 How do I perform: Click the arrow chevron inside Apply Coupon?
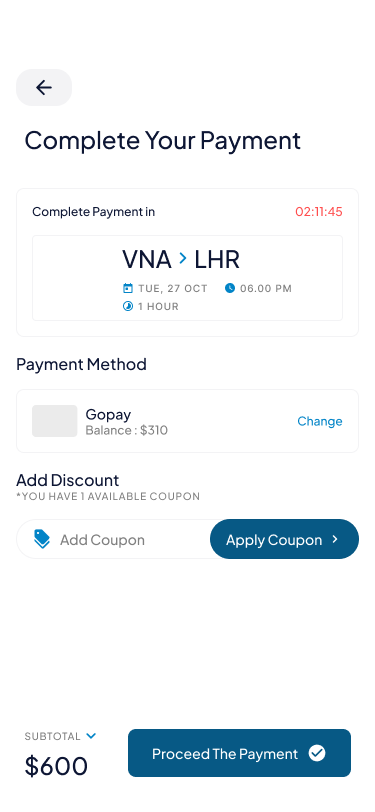tap(335, 539)
